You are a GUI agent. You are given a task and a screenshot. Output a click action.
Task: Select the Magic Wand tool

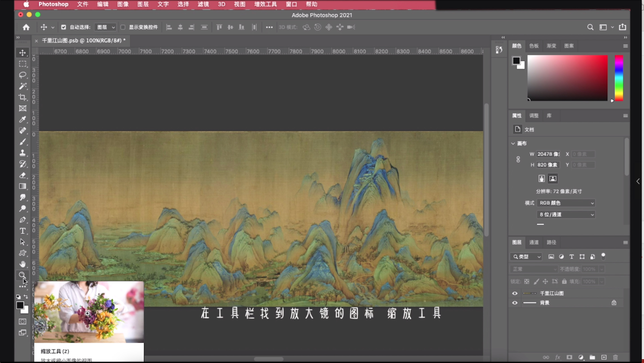point(23,86)
